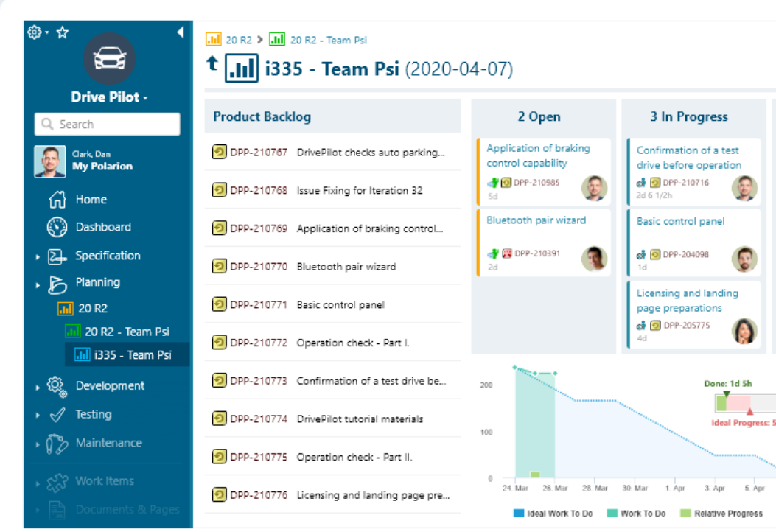Click the up arrow to parent plan

coord(212,63)
